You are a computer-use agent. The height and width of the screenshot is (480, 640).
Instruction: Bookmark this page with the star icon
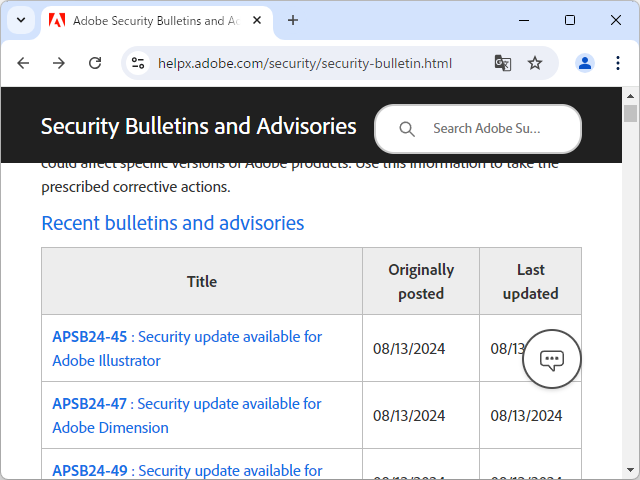(x=535, y=63)
